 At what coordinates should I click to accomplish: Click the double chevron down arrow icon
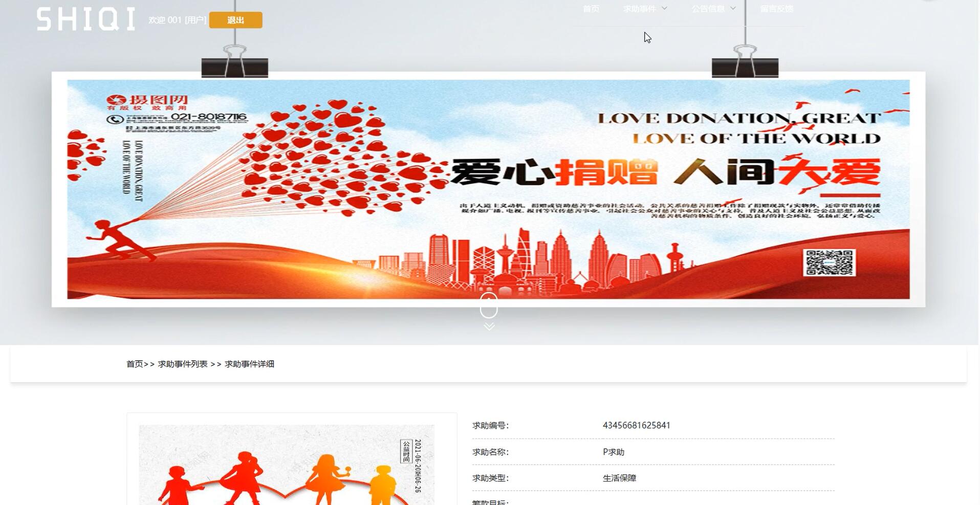pyautogui.click(x=489, y=326)
